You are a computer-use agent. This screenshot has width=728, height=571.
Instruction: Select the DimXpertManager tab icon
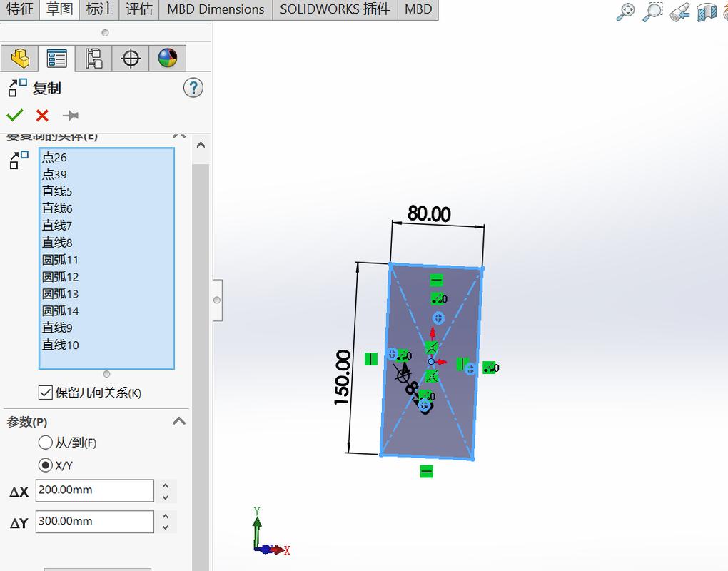coord(130,58)
